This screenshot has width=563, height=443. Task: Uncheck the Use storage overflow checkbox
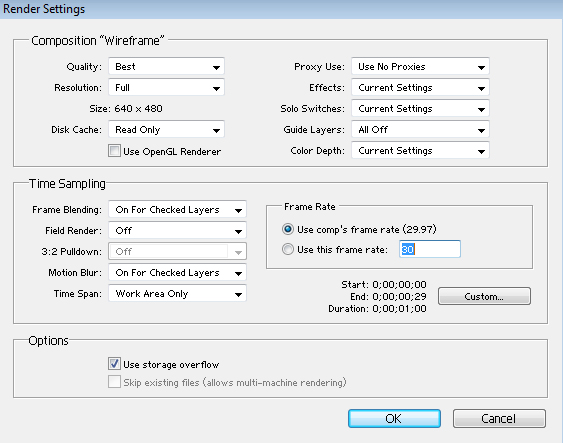point(114,364)
